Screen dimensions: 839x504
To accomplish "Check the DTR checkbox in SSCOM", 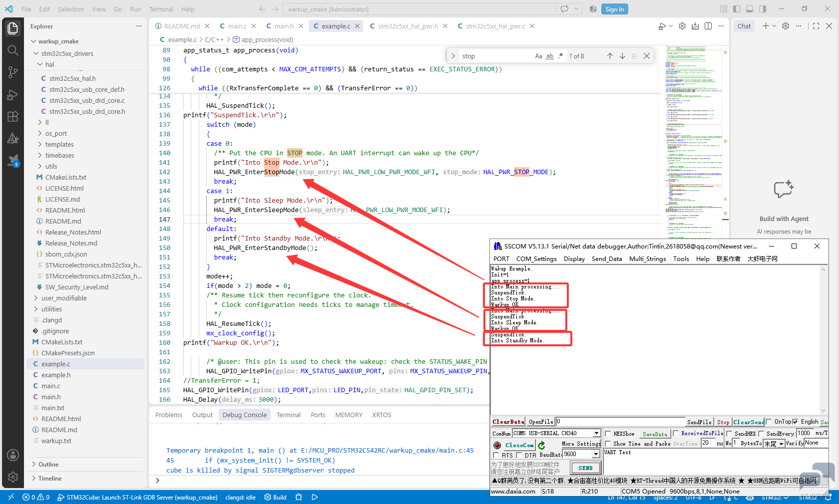I will pos(519,455).
